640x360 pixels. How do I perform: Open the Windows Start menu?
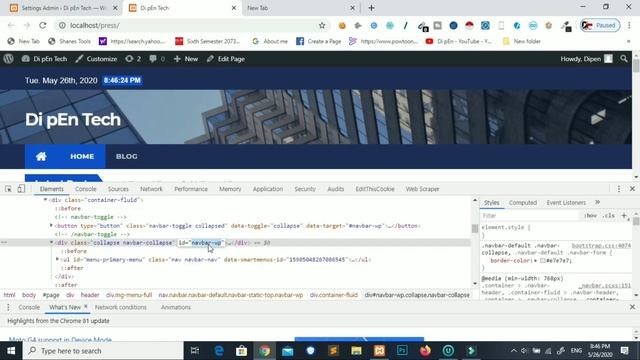pyautogui.click(x=11, y=351)
